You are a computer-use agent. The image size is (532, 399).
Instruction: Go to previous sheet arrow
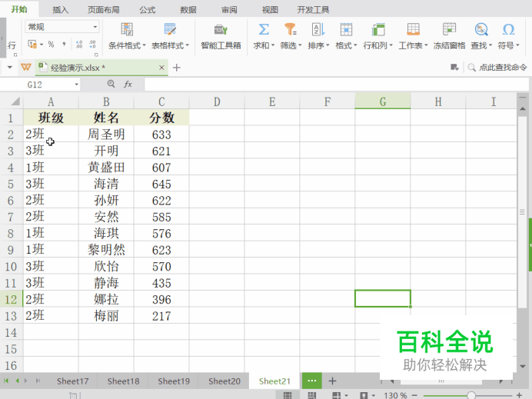(17, 381)
